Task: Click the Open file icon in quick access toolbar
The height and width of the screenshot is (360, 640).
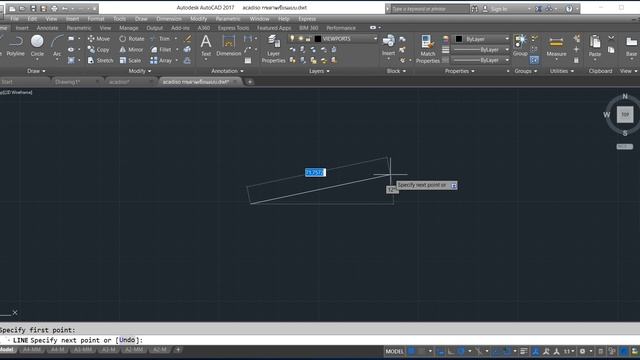Action: click(22, 9)
